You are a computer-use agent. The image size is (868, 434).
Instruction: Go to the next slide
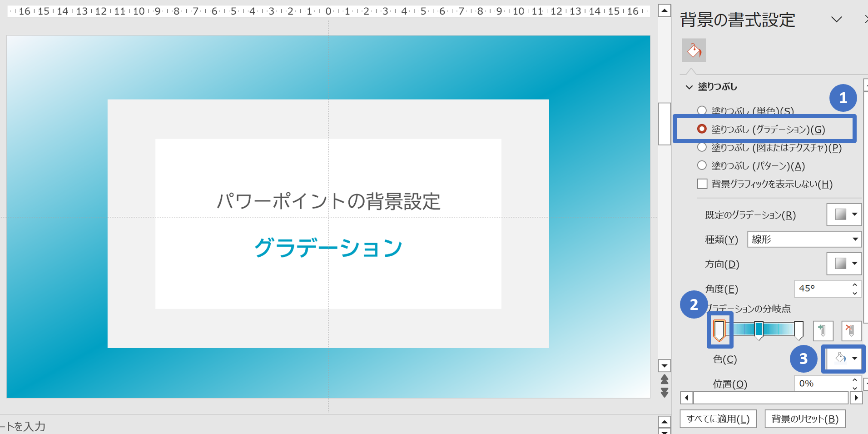coord(665,393)
